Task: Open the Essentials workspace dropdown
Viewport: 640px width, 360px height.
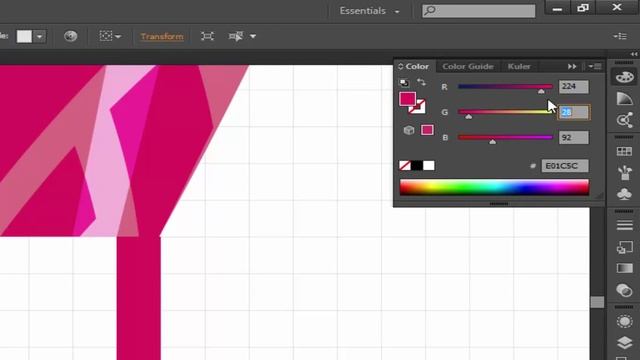Action: pyautogui.click(x=369, y=11)
